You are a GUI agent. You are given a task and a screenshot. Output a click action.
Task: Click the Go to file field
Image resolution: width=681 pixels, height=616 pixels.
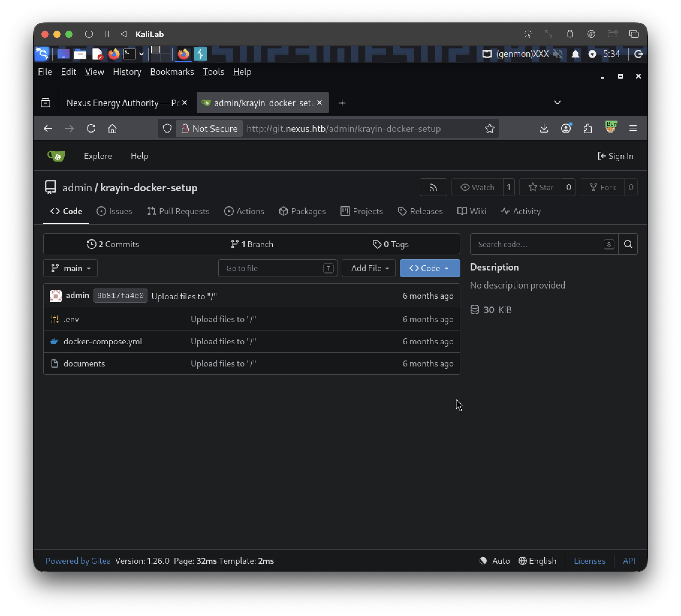(278, 268)
